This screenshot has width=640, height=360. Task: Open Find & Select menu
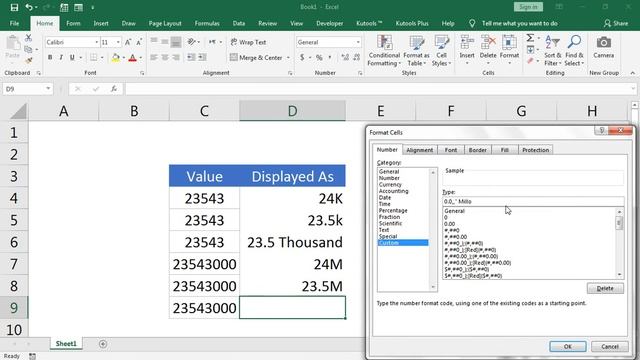click(x=574, y=51)
